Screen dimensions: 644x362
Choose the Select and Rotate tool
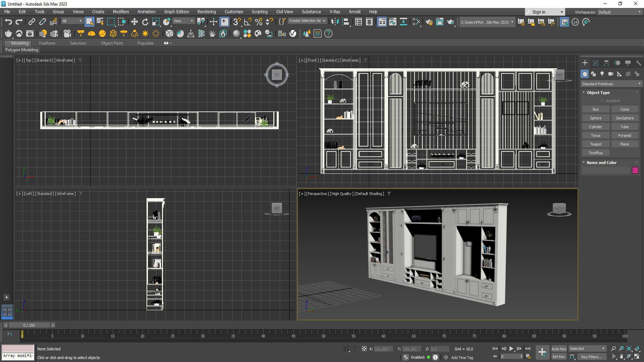145,22
